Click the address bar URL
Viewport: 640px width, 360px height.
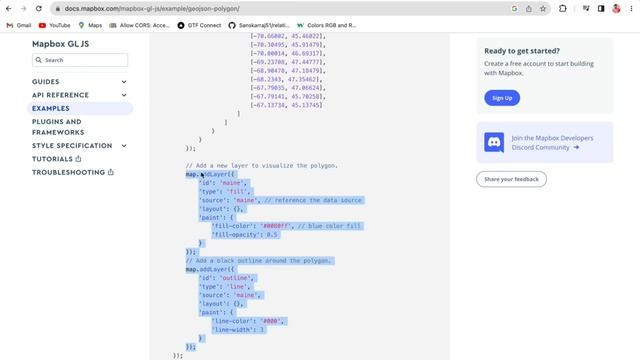click(152, 9)
